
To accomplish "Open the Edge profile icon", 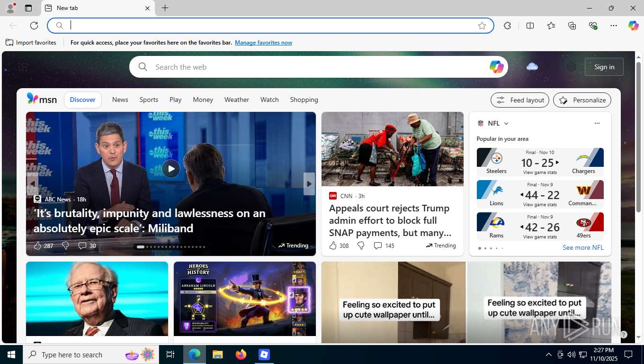I will pyautogui.click(x=10, y=8).
